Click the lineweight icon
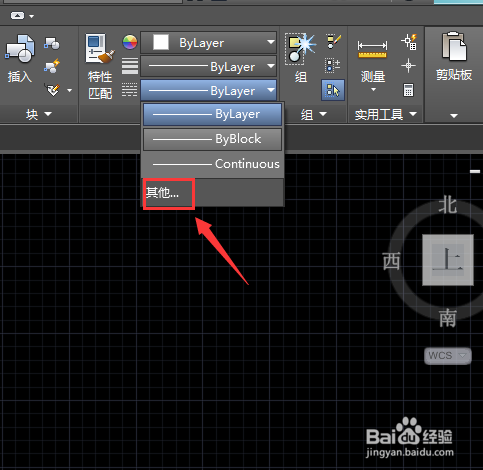Image resolution: width=483 pixels, height=470 pixels. [x=130, y=66]
